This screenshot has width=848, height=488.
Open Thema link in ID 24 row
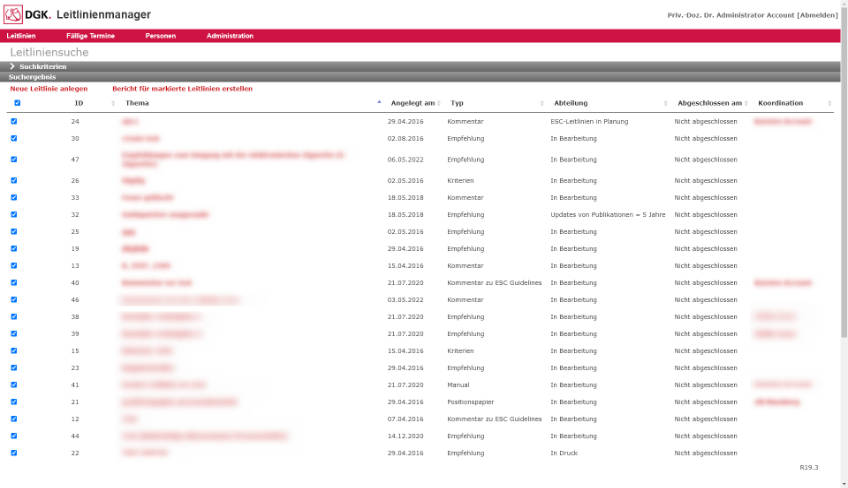click(x=130, y=122)
